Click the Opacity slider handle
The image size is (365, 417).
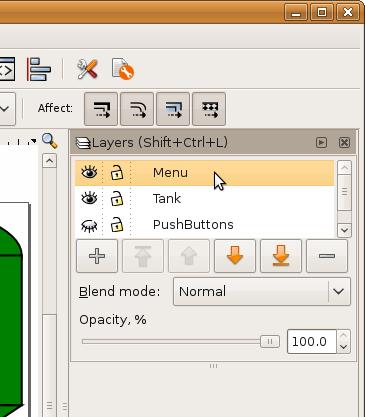point(270,341)
